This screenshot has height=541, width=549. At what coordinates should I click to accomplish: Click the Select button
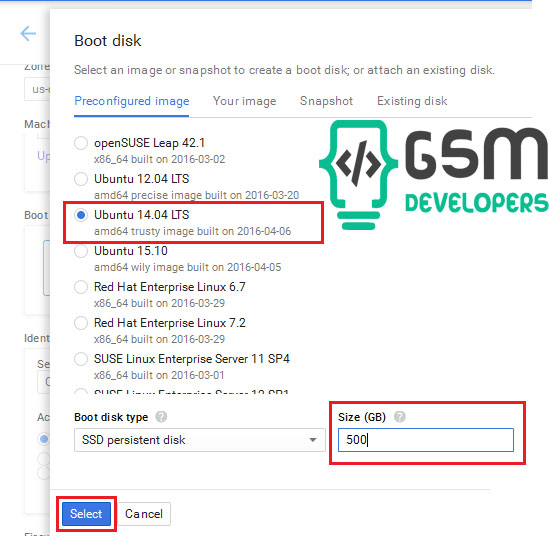pyautogui.click(x=86, y=514)
